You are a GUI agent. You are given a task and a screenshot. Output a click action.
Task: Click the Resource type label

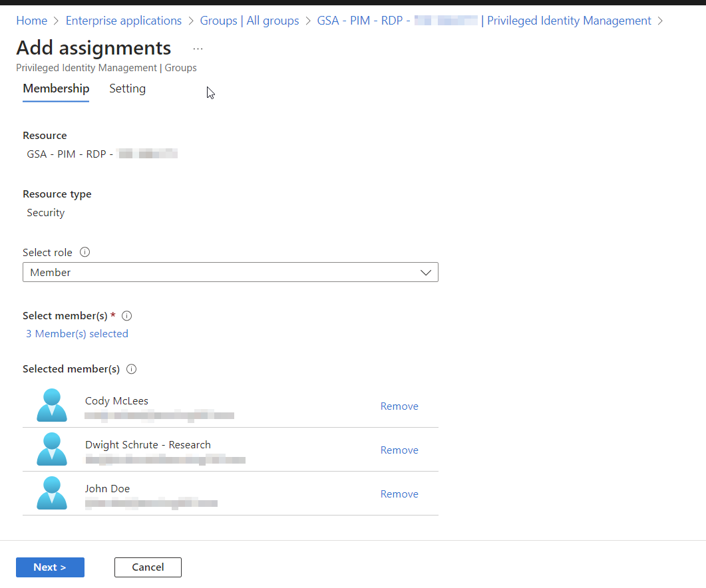point(57,194)
